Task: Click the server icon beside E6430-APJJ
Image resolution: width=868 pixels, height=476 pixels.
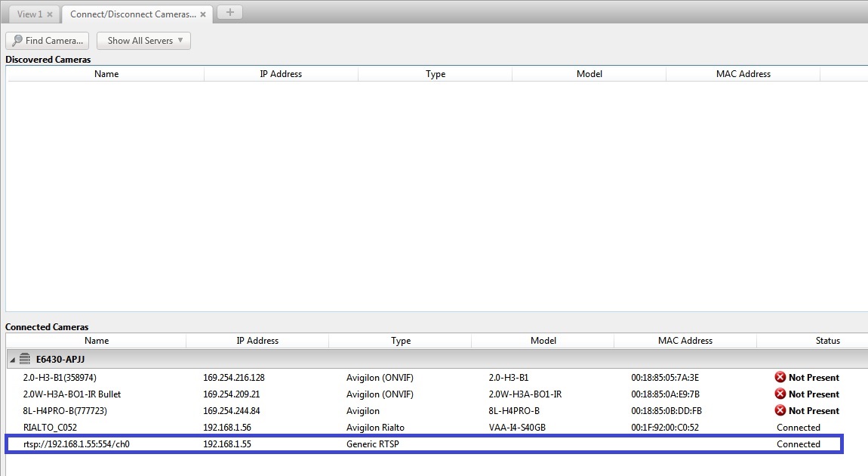Action: click(25, 359)
